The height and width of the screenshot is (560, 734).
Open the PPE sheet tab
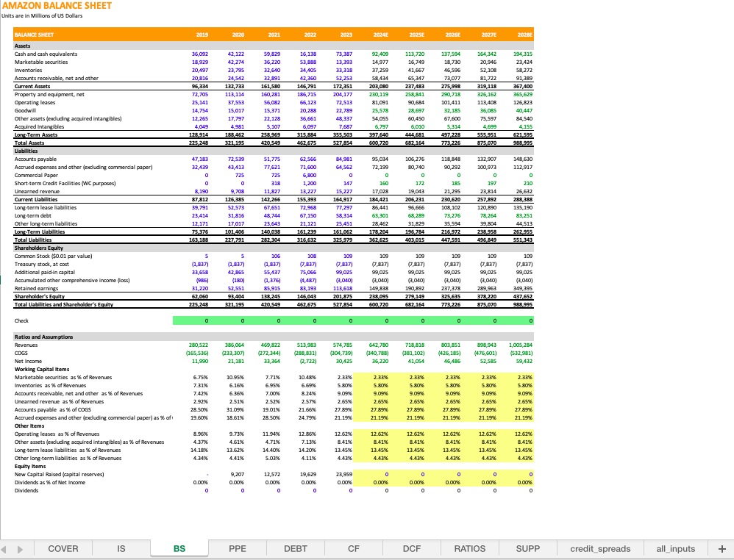[x=238, y=548]
